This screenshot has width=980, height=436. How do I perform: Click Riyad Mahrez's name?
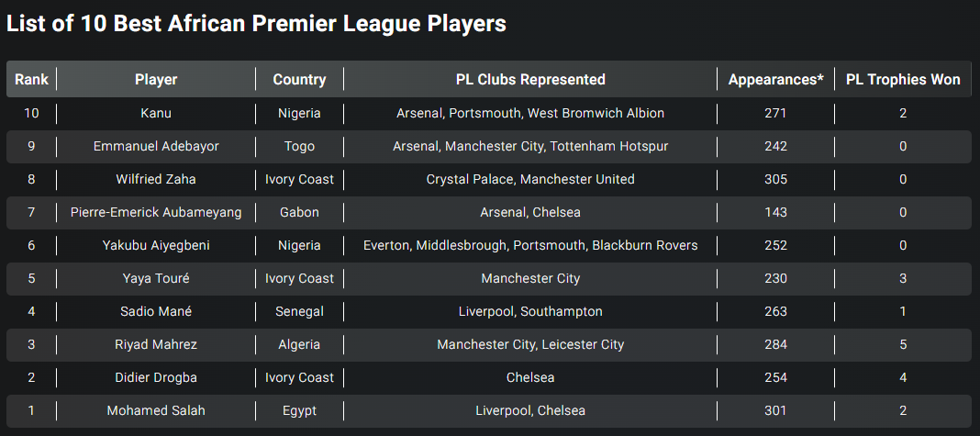point(156,345)
